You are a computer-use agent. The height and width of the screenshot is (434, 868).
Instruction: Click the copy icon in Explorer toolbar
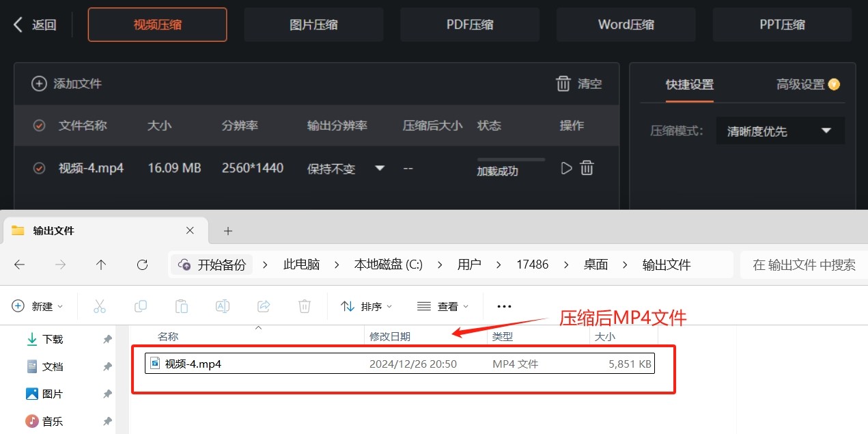pyautogui.click(x=141, y=306)
